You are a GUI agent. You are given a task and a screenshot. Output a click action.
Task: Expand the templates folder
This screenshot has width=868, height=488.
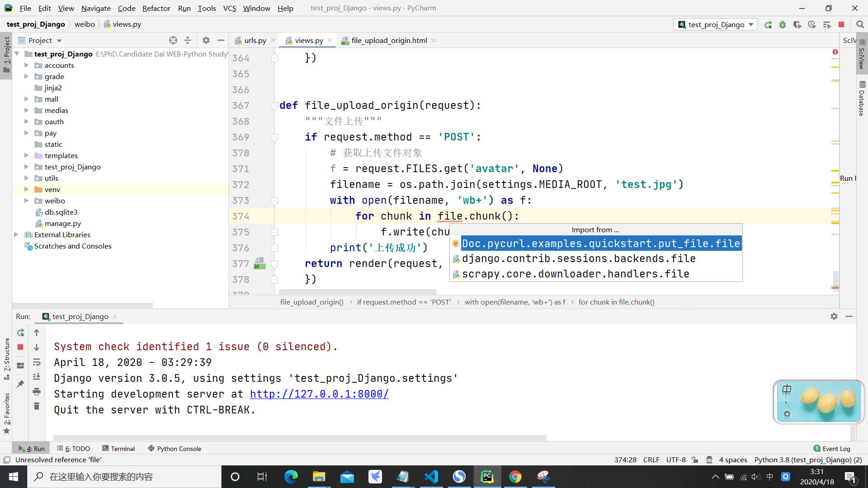point(26,155)
